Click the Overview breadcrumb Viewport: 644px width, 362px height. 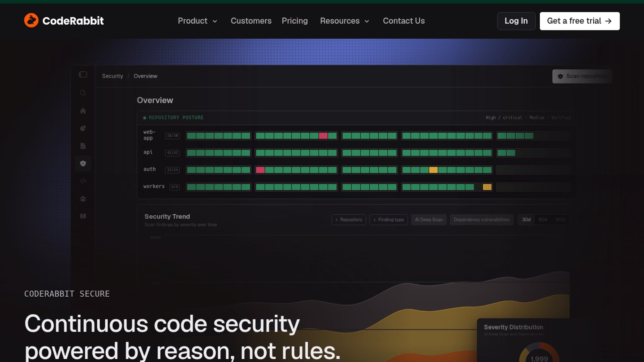pos(145,76)
